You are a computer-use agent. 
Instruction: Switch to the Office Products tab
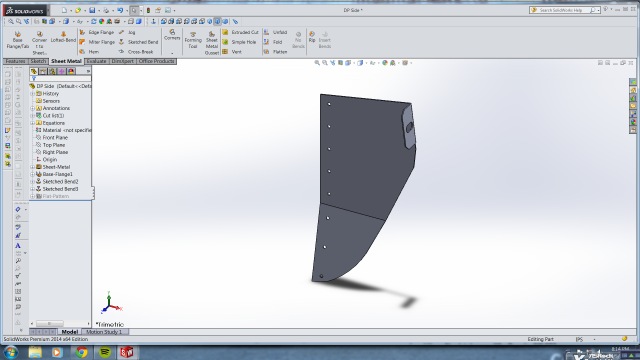156,61
